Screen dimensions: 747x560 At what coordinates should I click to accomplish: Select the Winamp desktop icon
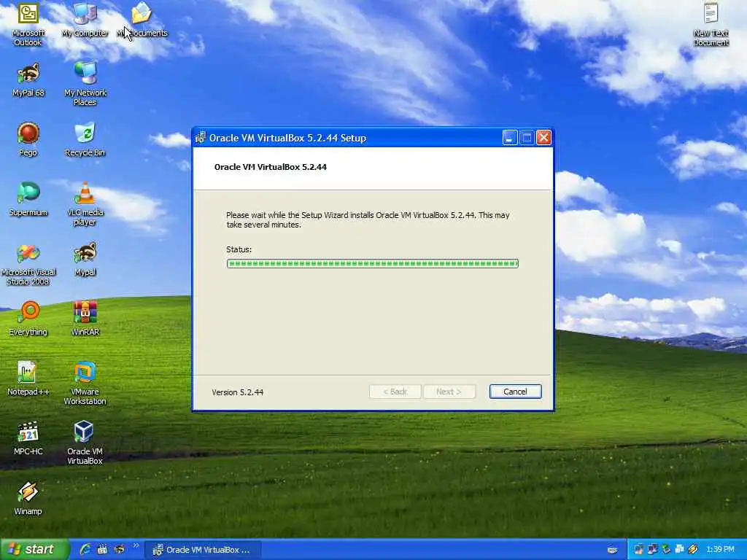coord(28,498)
